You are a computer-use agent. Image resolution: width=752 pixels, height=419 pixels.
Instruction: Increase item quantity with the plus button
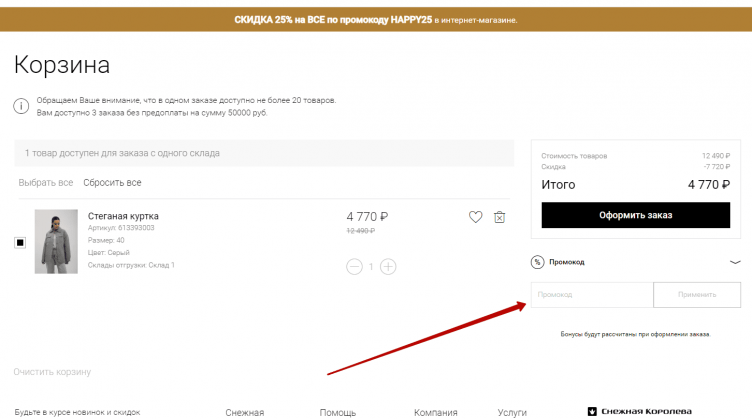(388, 267)
